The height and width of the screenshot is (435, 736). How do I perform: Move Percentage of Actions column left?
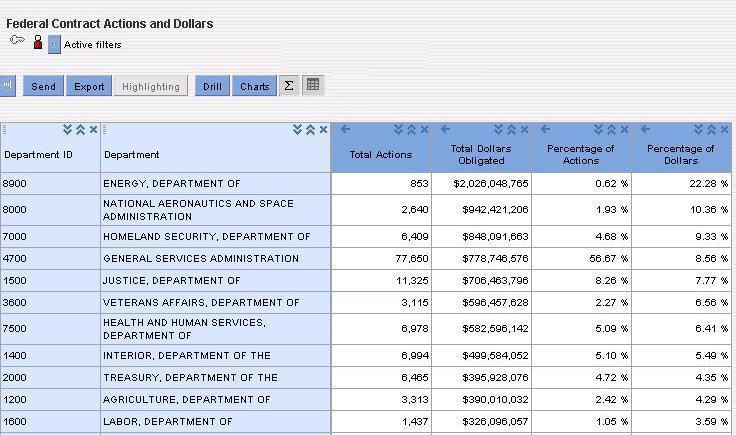click(x=545, y=129)
